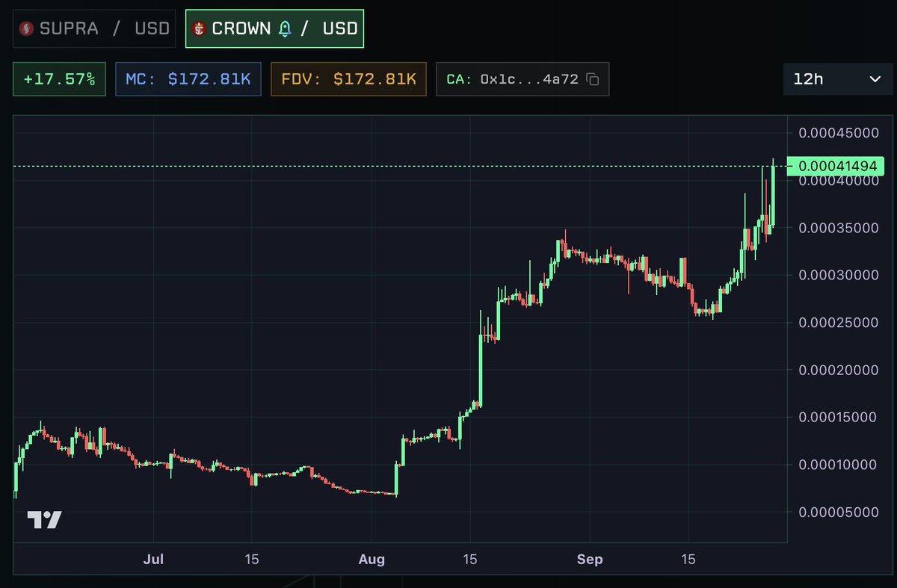This screenshot has height=588, width=897.
Task: Select the CROWN / USD pair tab
Action: point(274,29)
